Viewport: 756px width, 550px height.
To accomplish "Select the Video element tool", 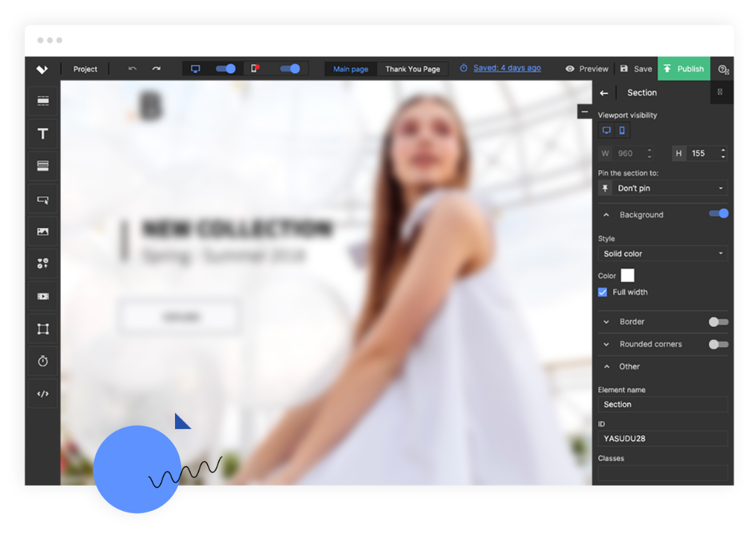I will click(43, 296).
